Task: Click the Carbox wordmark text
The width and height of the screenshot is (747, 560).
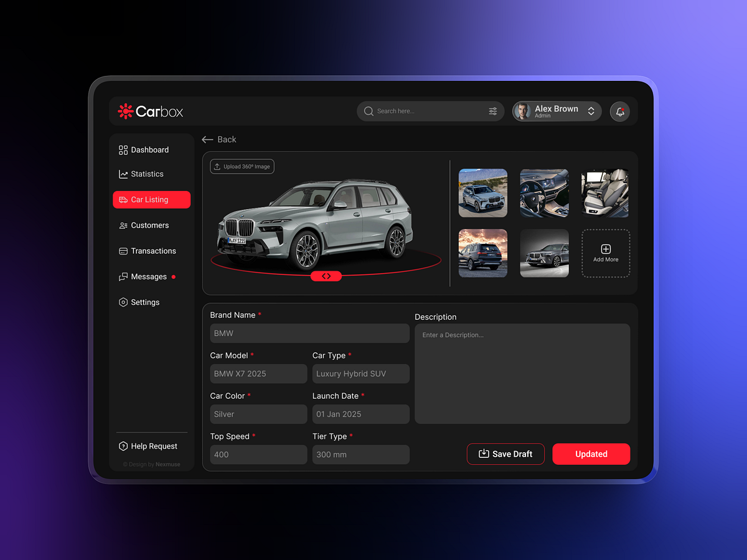Action: [159, 112]
